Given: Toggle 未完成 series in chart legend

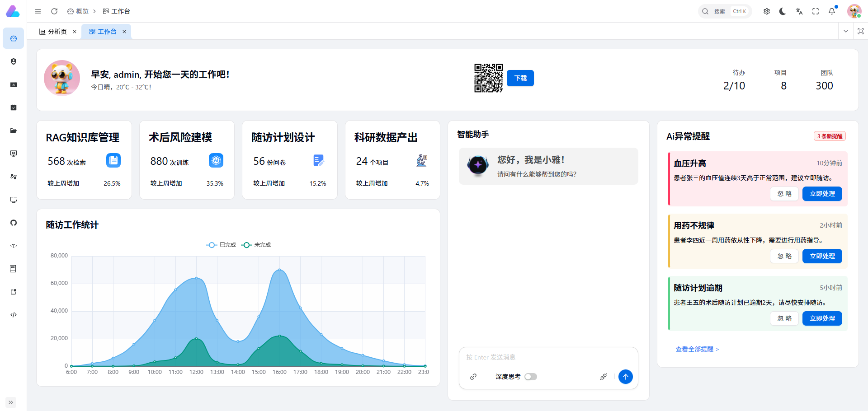Looking at the screenshot, I should click(x=256, y=245).
